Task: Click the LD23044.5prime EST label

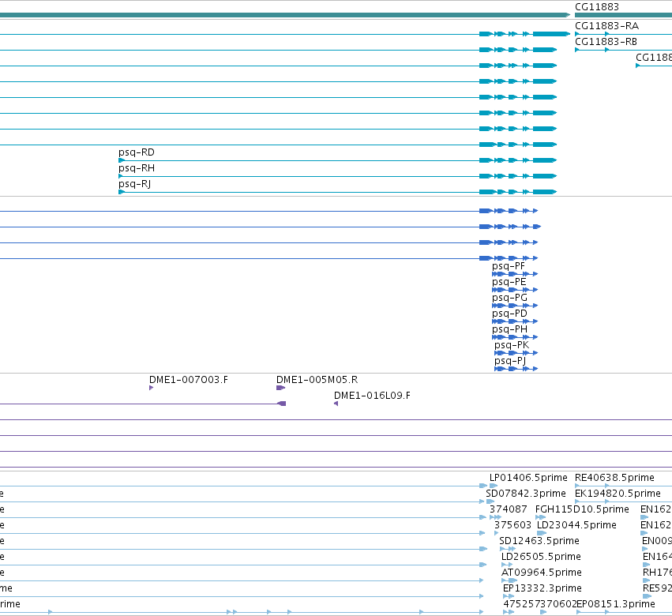Action: point(576,525)
